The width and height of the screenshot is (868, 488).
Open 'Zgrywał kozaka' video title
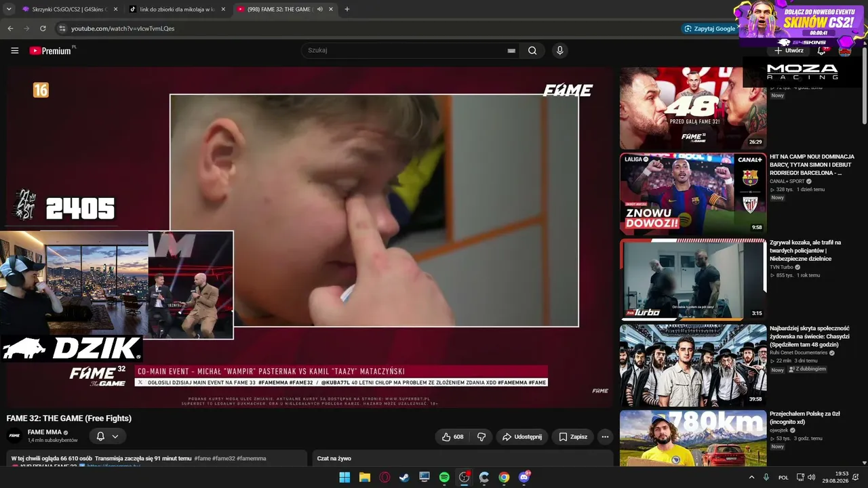click(x=806, y=251)
